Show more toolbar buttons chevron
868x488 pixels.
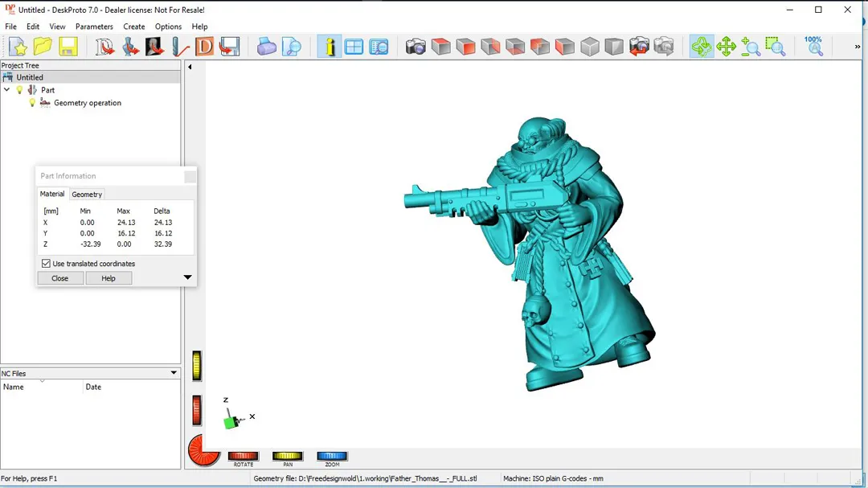point(857,47)
